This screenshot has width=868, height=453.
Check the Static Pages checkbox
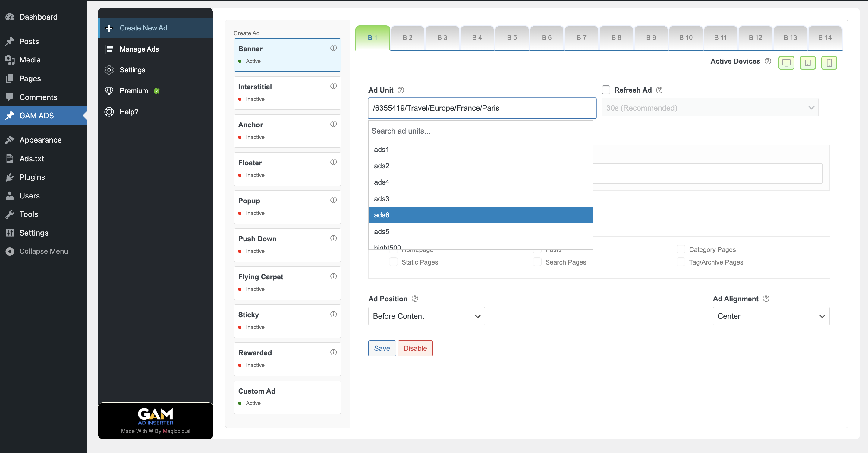[393, 262]
